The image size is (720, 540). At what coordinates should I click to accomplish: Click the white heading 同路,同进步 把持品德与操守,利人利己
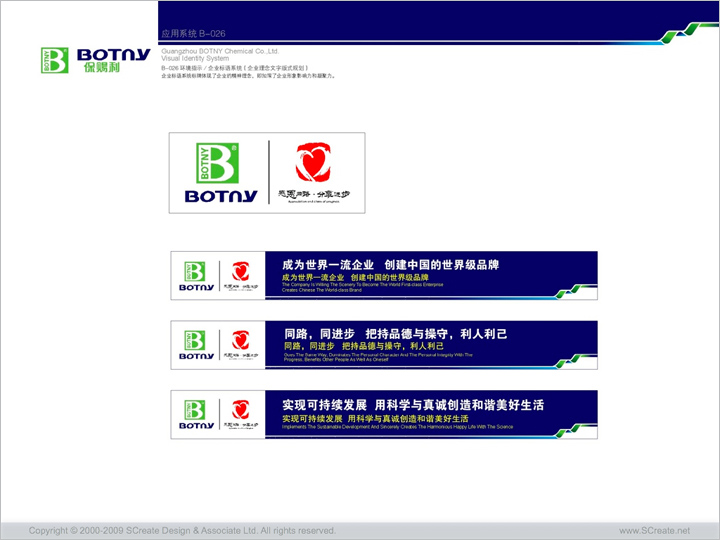click(395, 334)
